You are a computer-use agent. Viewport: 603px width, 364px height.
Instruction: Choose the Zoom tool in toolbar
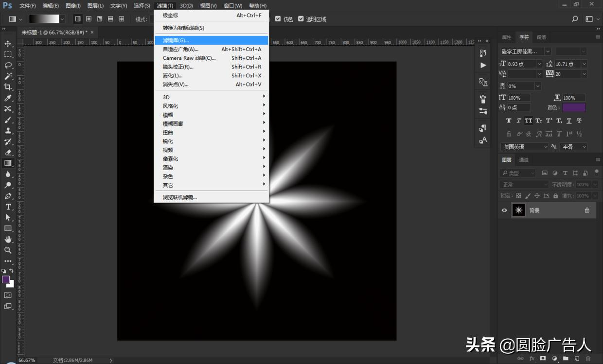click(8, 250)
